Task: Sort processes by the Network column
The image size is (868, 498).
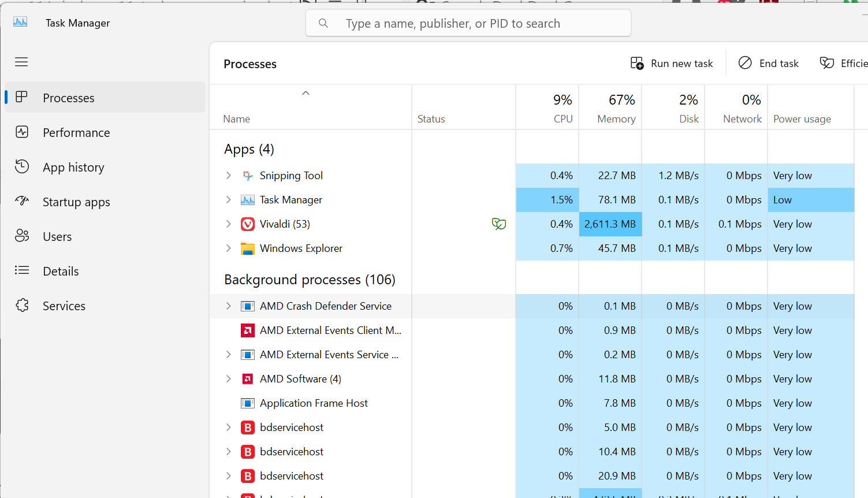Action: [x=736, y=107]
